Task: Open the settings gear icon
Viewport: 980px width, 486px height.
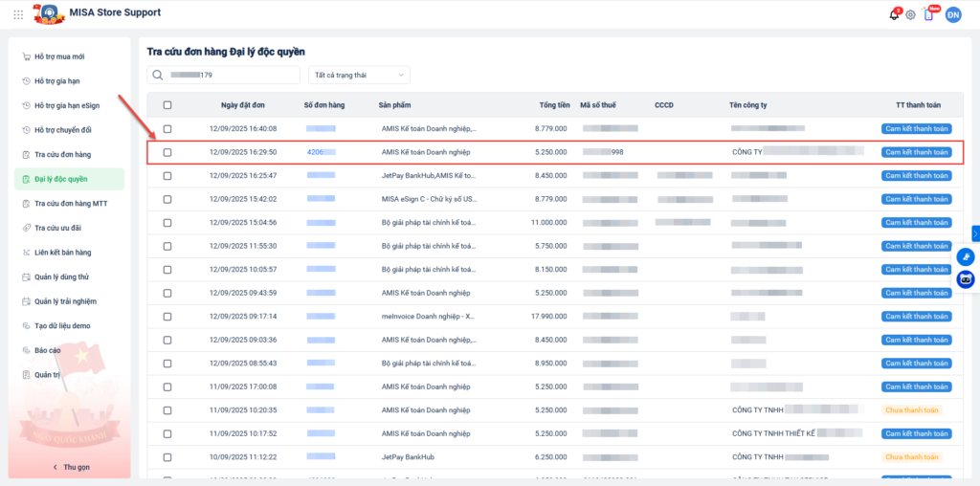Action: 910,14
